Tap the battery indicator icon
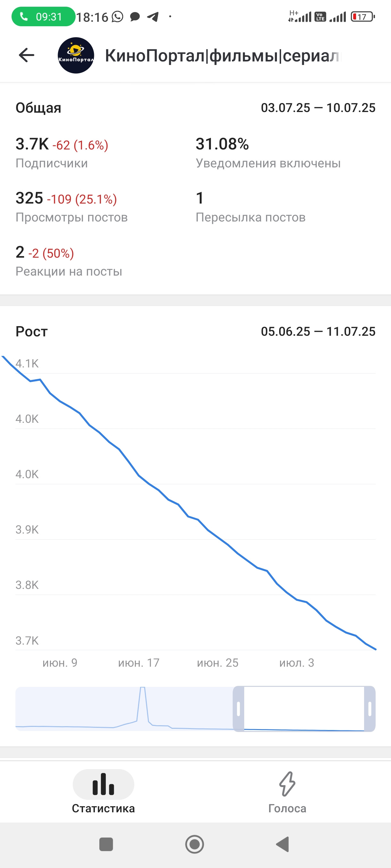Viewport: 391px width, 868px height. (x=363, y=17)
